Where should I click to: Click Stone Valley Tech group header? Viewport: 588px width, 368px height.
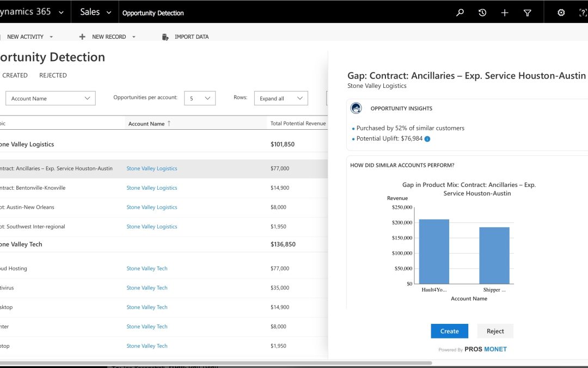[21, 244]
